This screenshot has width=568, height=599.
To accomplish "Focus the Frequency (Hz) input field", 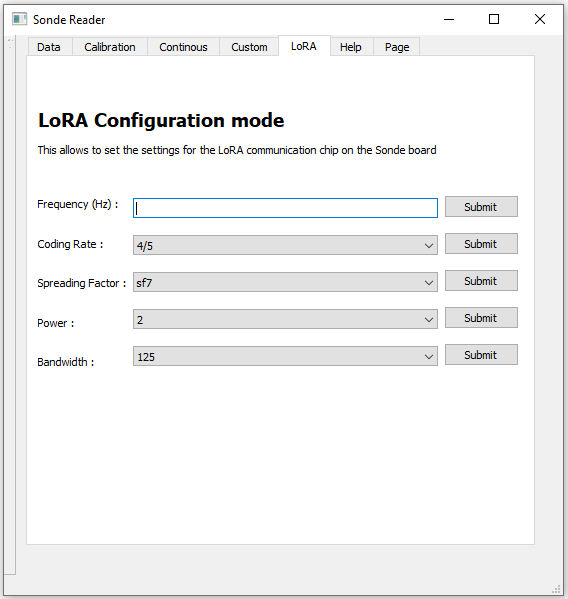I will 285,208.
